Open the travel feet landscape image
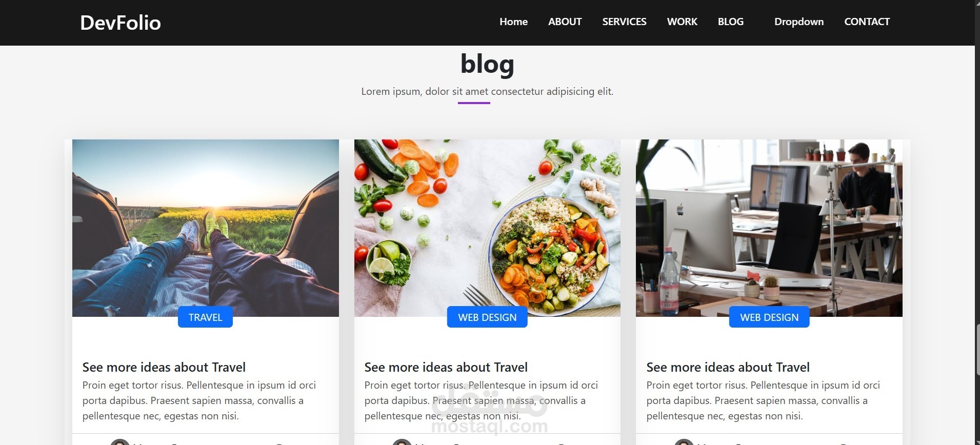 pos(206,228)
